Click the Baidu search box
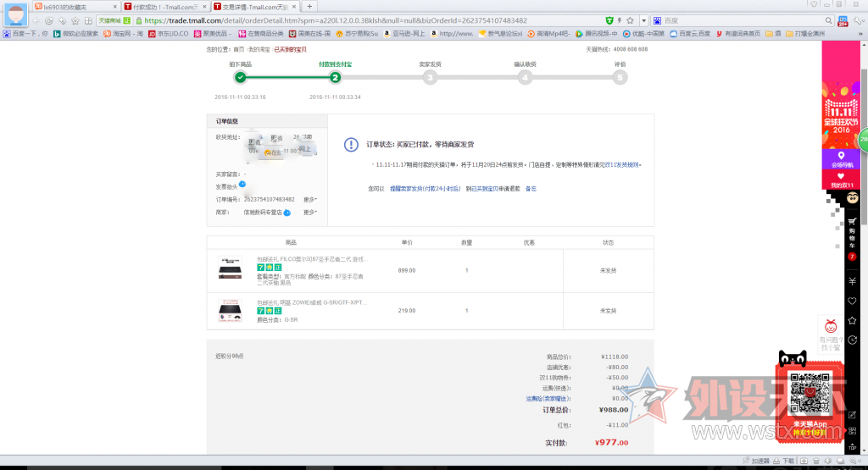 click(742, 20)
